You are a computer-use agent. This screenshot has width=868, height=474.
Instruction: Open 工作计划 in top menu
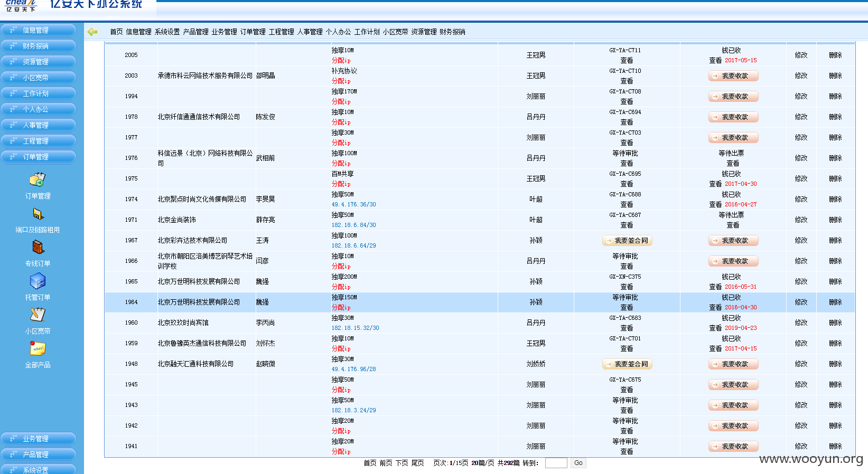pyautogui.click(x=367, y=32)
